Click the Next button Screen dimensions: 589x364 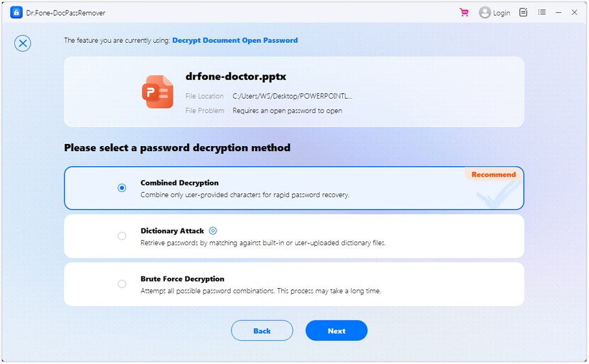336,331
